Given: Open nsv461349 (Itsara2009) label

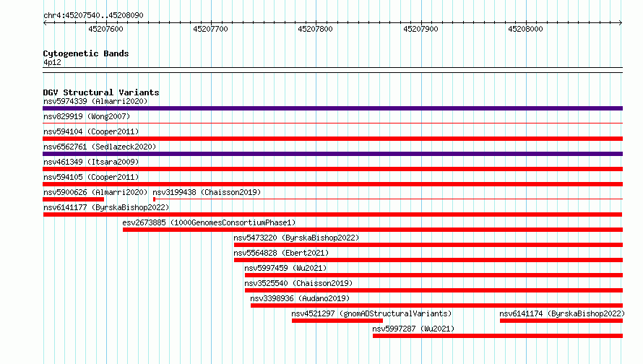Looking at the screenshot, I should click(91, 162).
